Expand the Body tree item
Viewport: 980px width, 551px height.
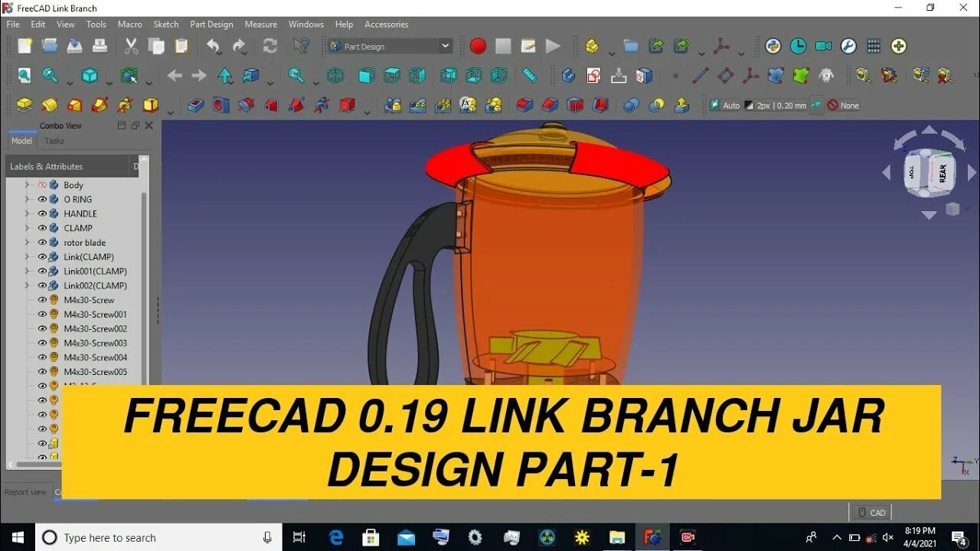pyautogui.click(x=27, y=185)
